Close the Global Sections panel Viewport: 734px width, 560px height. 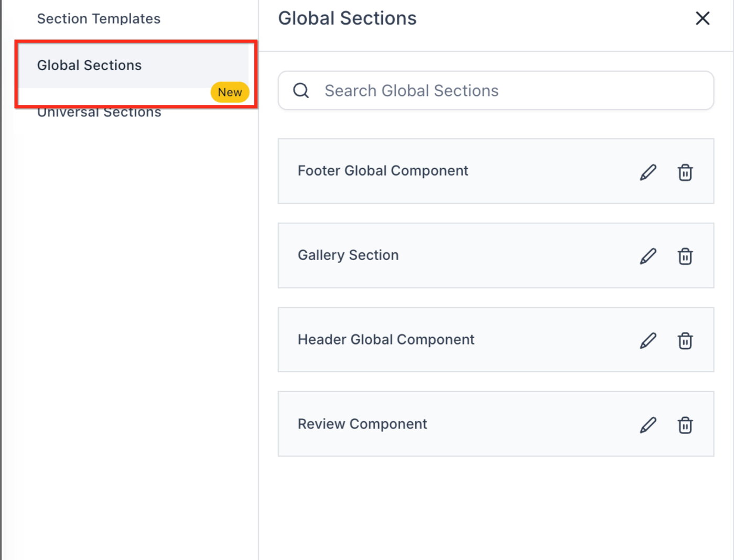703,18
